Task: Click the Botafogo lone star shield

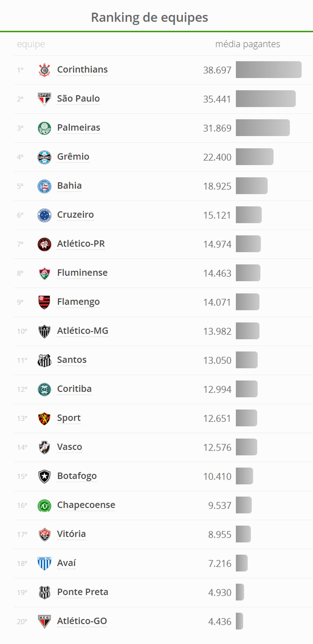Action: 44,476
